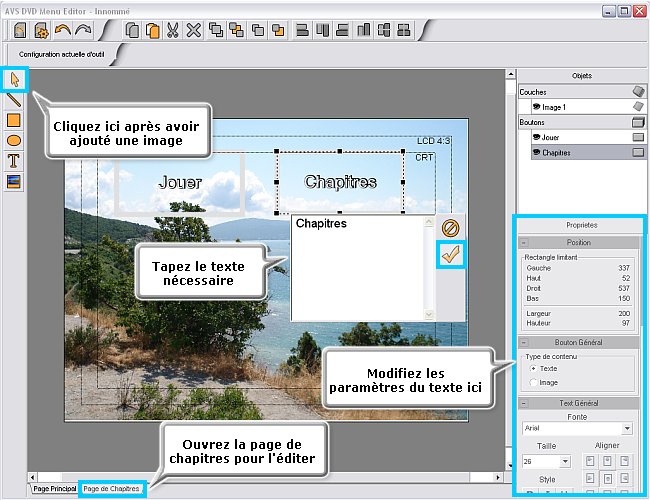
Task: Open the Fonte Arial dropdown
Action: coord(627,428)
